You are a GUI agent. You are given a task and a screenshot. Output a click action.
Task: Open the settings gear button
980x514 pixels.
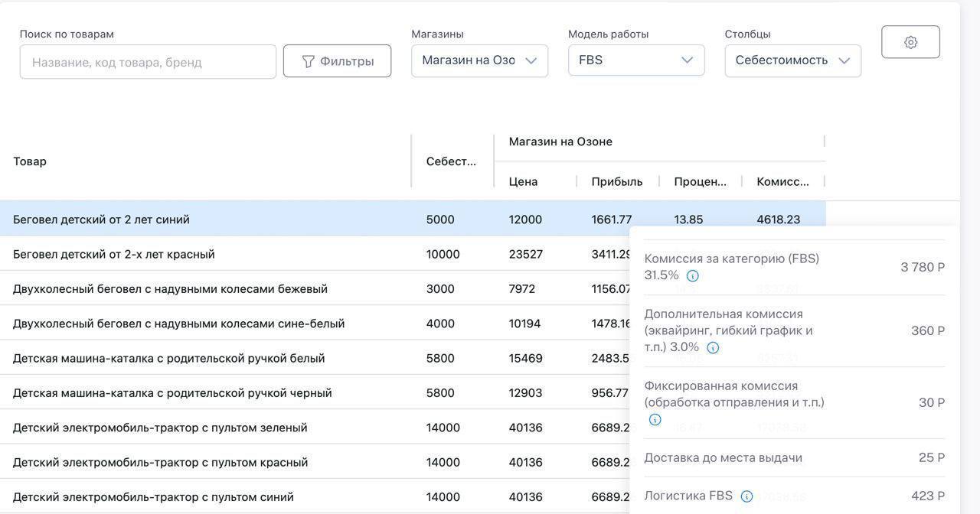[x=910, y=42]
